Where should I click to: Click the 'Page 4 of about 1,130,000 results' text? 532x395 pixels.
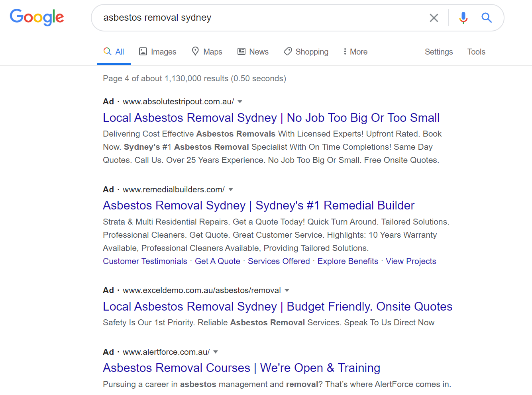coord(166,78)
